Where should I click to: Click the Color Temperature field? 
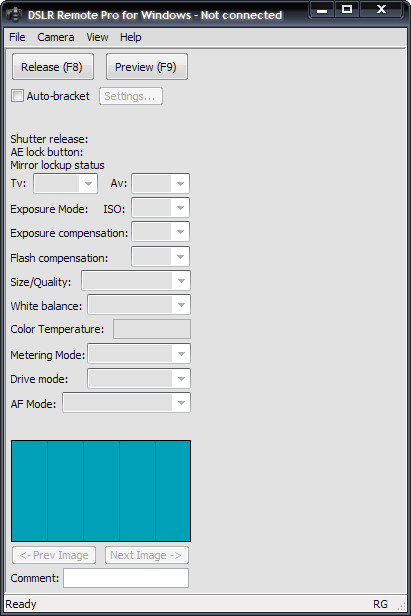tap(152, 329)
